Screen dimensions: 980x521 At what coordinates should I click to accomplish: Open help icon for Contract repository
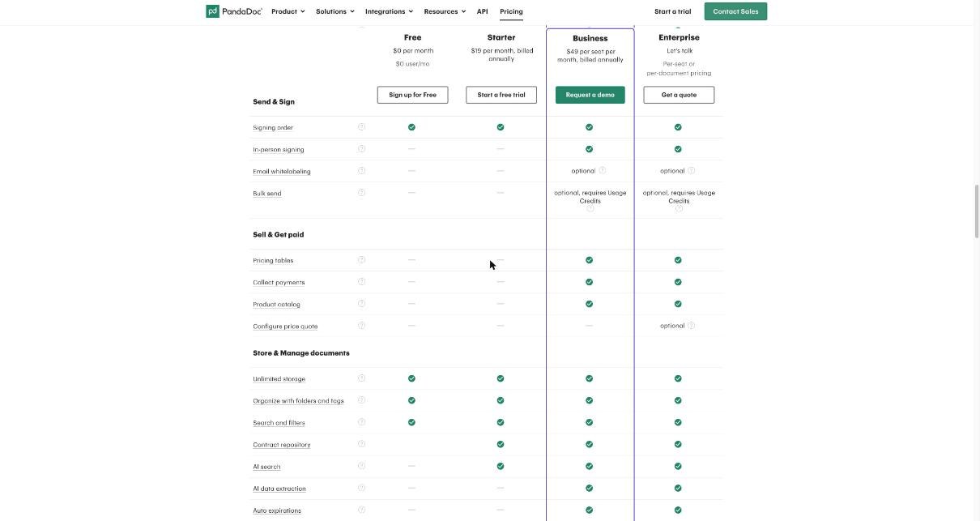coord(361,443)
